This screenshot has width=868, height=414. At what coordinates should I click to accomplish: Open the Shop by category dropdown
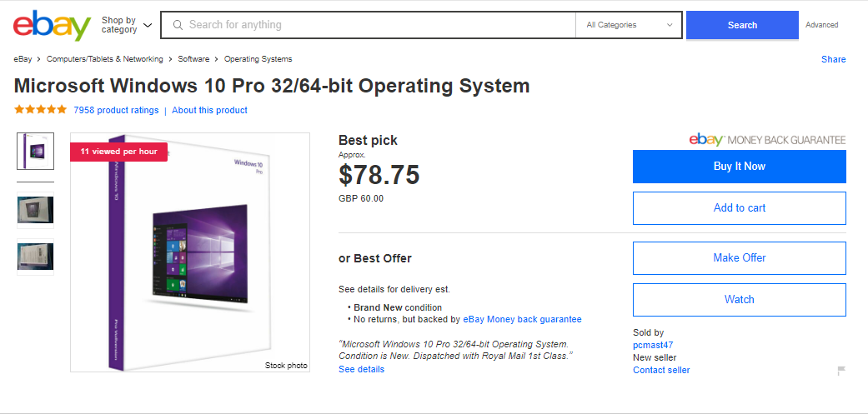tap(127, 25)
